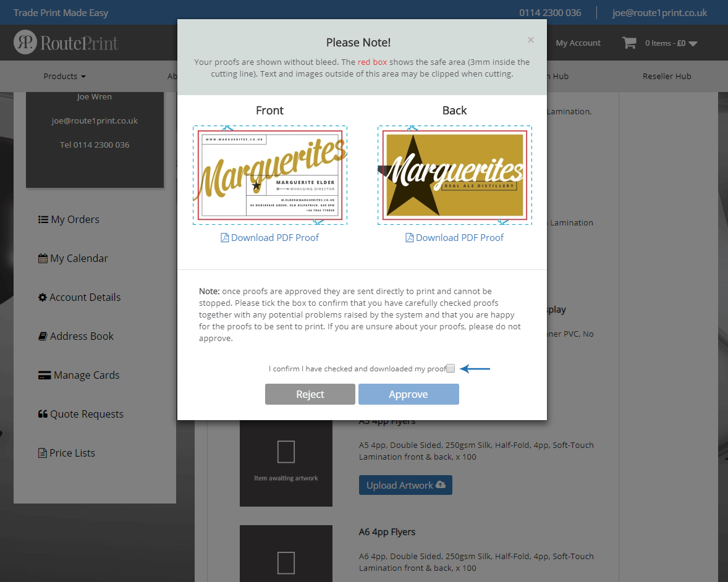Open the Products dropdown menu

(x=64, y=76)
